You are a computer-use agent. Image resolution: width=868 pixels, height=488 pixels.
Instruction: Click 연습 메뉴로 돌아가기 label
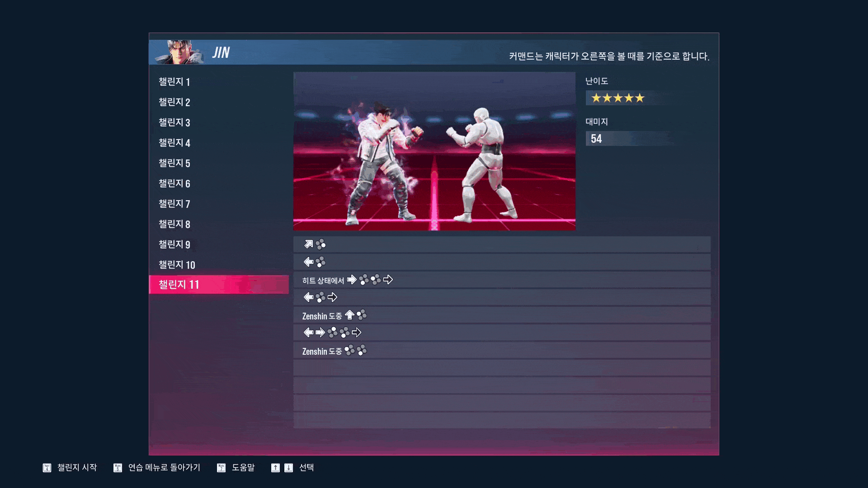click(x=164, y=468)
